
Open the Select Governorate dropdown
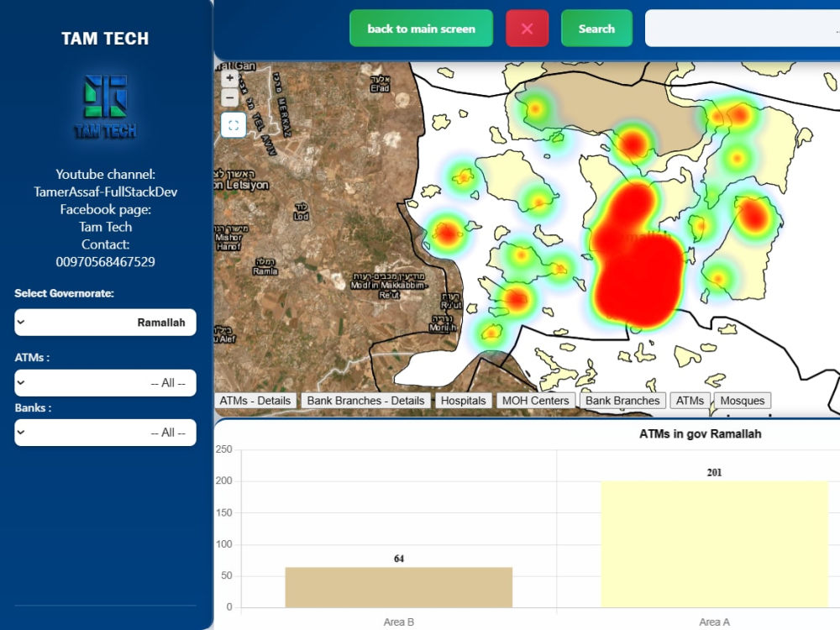coord(106,323)
